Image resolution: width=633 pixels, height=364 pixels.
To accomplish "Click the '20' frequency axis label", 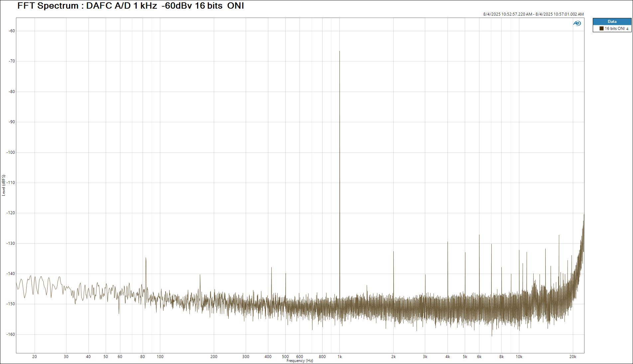I will 35,357.
